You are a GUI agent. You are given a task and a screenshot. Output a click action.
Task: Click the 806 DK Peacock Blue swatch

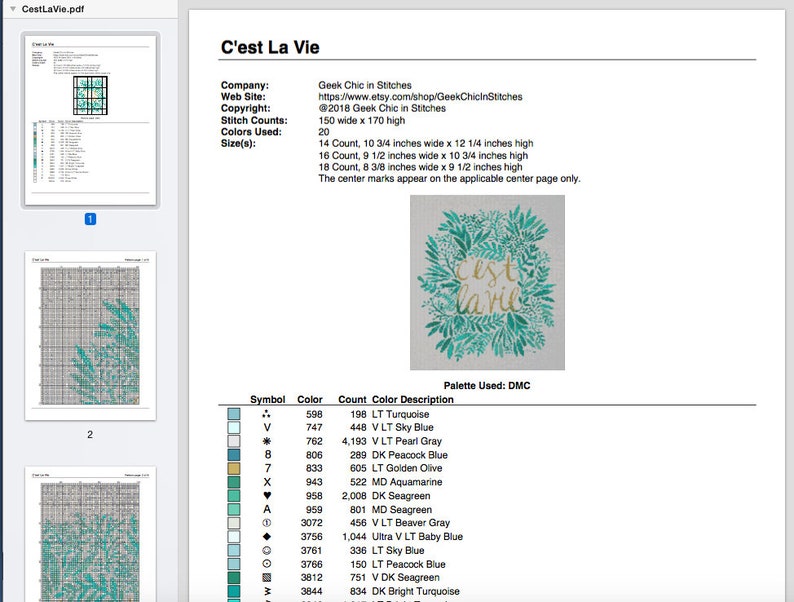click(x=233, y=455)
